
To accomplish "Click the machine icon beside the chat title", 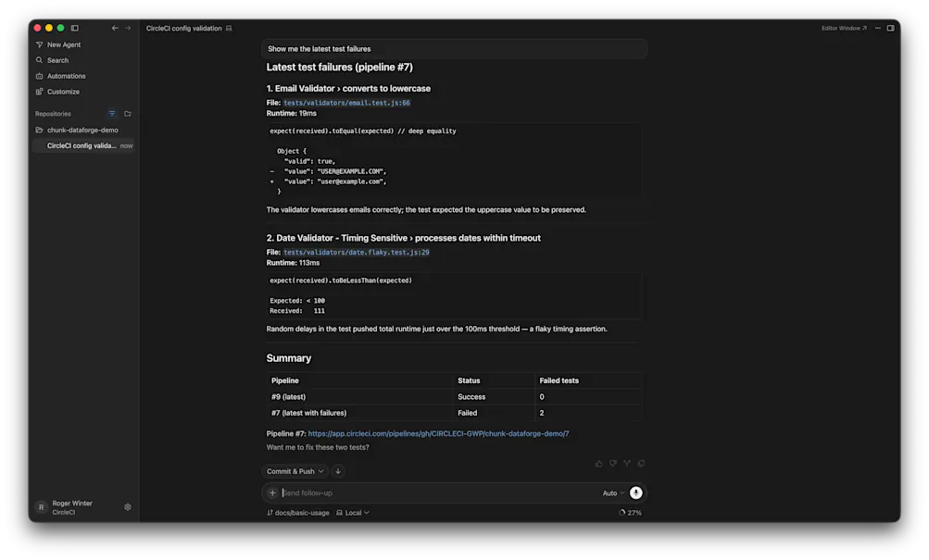I will coord(229,28).
